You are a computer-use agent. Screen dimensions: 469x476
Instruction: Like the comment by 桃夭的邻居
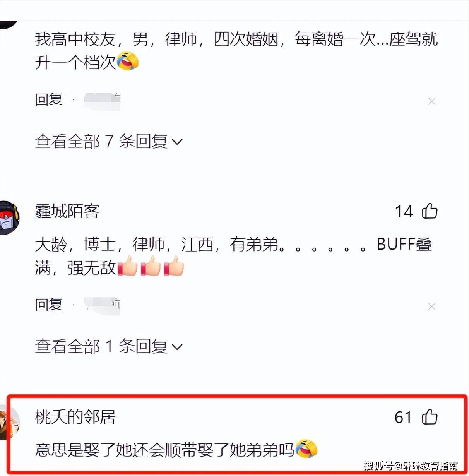(430, 417)
